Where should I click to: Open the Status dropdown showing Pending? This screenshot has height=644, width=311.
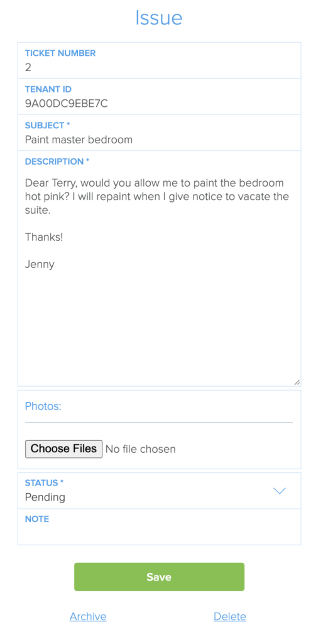pos(159,491)
